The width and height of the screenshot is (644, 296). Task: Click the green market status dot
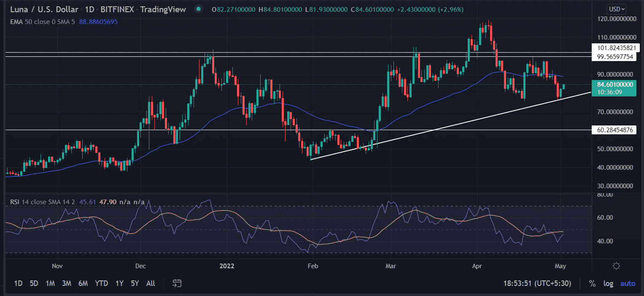tap(199, 9)
